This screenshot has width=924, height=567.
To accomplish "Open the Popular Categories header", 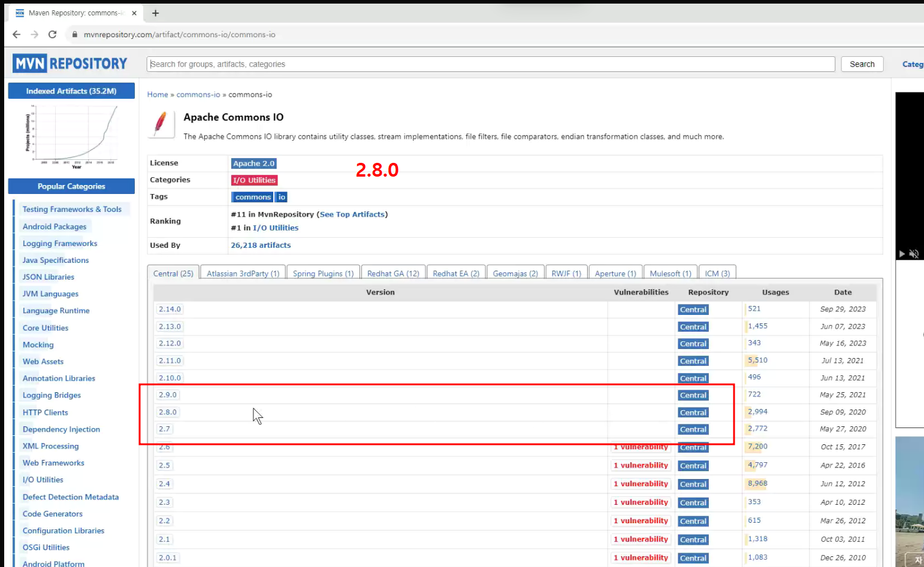I will tap(71, 186).
